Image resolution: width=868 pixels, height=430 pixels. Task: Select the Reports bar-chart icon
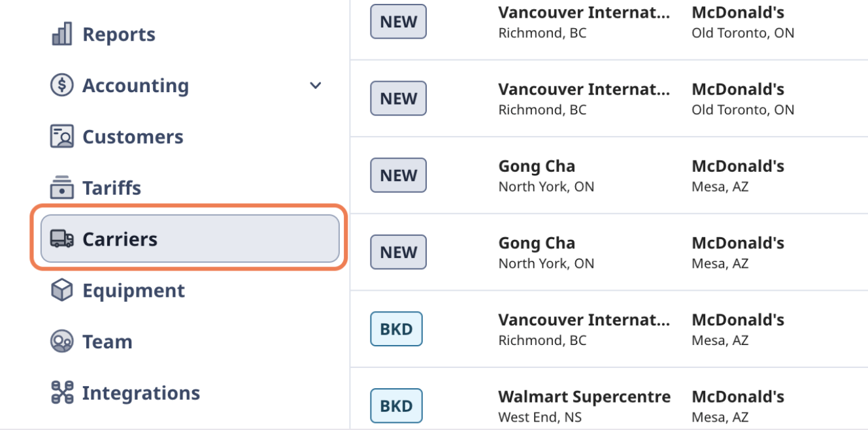(61, 34)
